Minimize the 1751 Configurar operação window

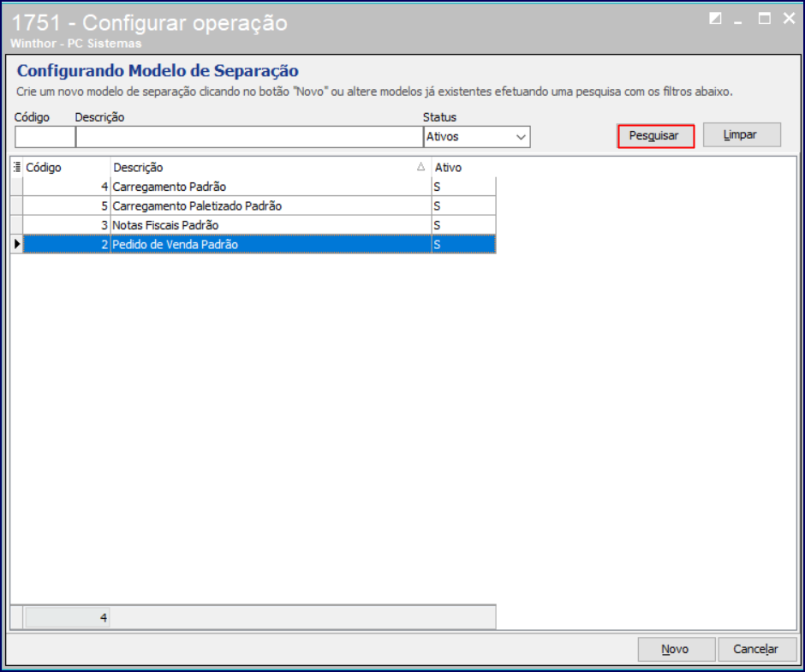coord(738,21)
